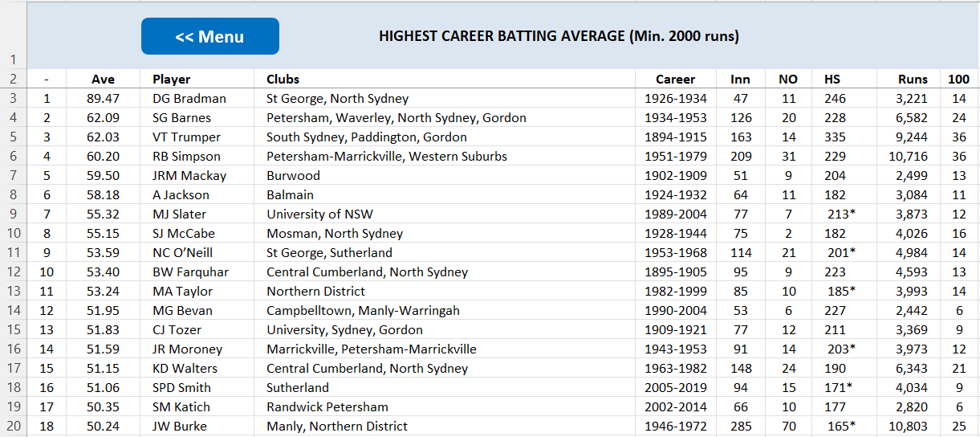The height and width of the screenshot is (437, 980).
Task: Click the Career column header
Action: coord(675,79)
